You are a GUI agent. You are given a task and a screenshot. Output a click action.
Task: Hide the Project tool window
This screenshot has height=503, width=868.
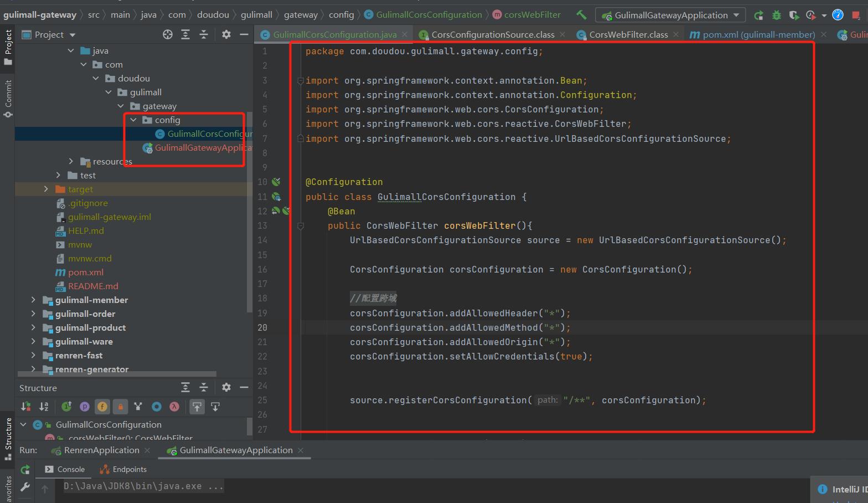tap(244, 34)
